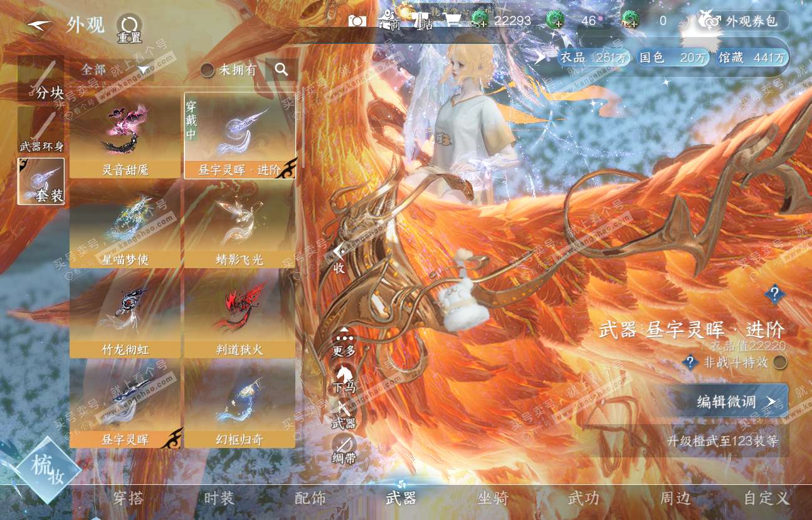
Task: Select the 判道狱火 weapon skin
Action: coord(240,315)
